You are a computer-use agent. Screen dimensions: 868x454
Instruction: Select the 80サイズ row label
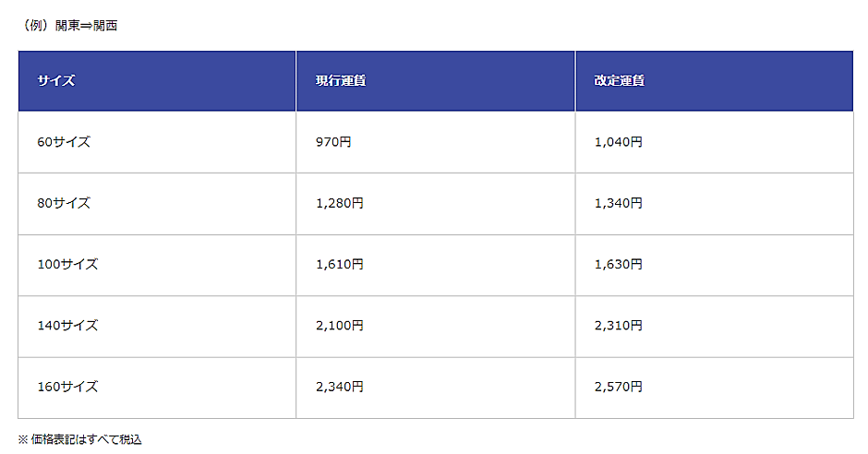[64, 203]
